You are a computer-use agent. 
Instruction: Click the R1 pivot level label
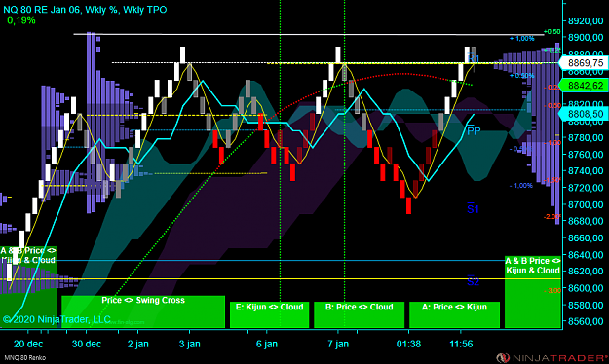(x=473, y=58)
